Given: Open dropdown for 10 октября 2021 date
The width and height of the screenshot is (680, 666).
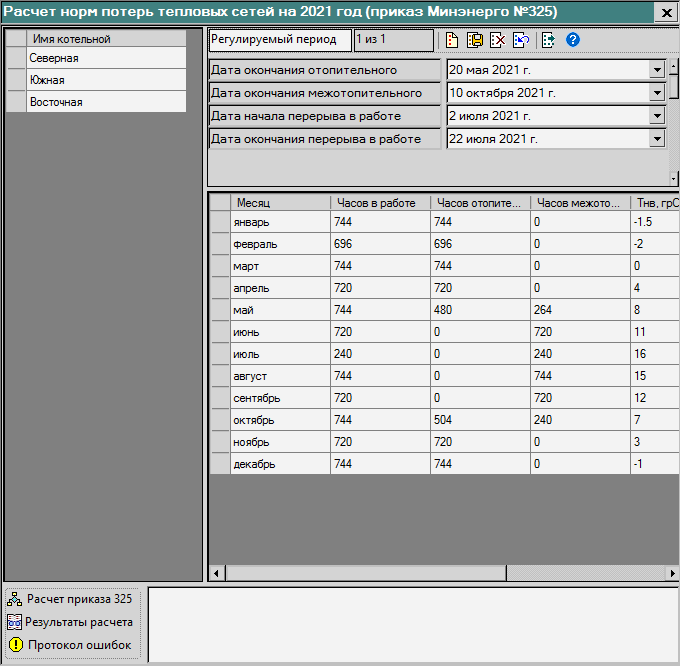Looking at the screenshot, I should tap(657, 93).
